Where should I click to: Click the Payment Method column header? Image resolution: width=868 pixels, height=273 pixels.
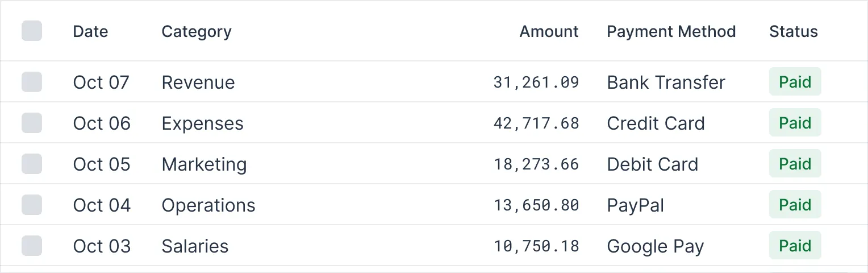coord(671,32)
